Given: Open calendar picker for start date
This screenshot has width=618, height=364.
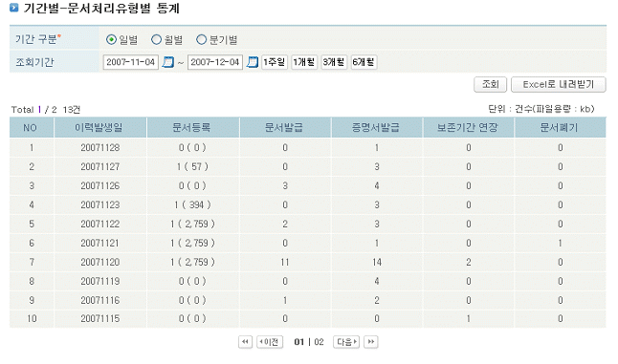Looking at the screenshot, I should 168,62.
